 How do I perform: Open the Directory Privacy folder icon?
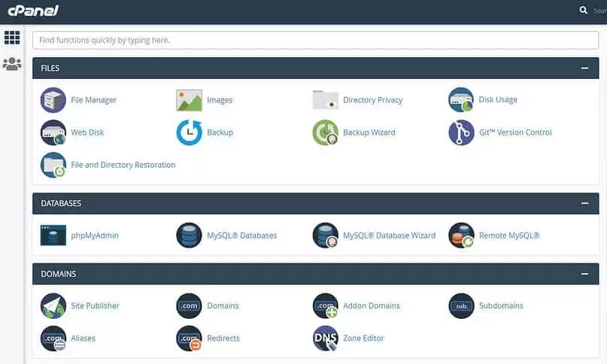325,100
